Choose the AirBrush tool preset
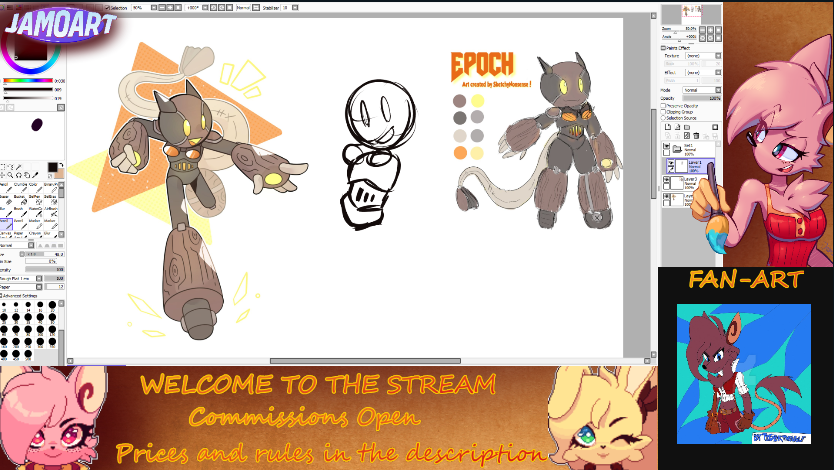The image size is (834, 470). click(51, 212)
